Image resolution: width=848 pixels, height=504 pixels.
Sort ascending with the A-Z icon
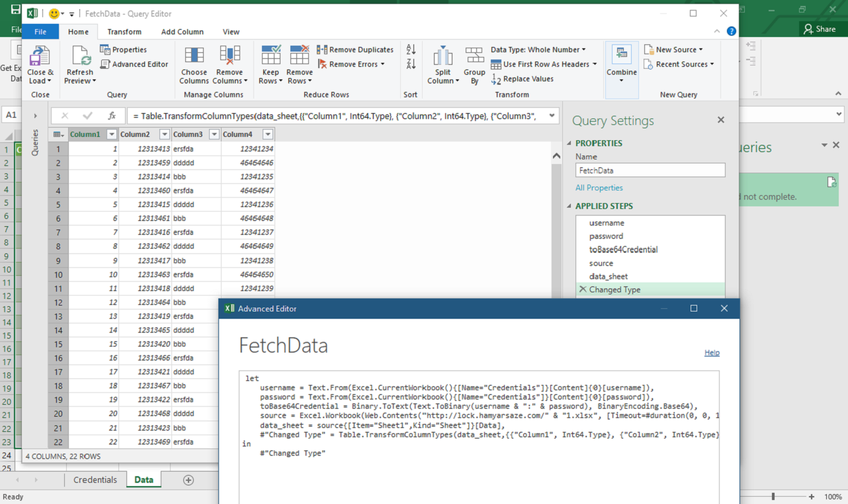pyautogui.click(x=411, y=50)
